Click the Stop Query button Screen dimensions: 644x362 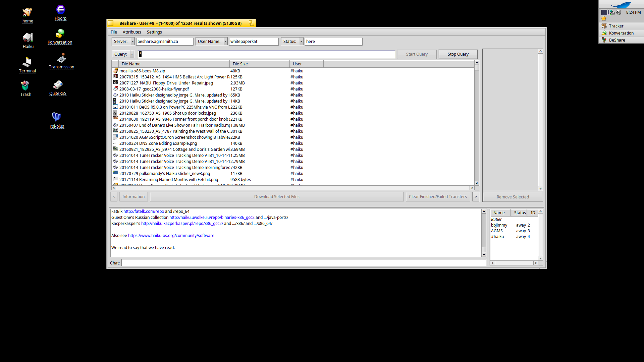[x=458, y=54]
